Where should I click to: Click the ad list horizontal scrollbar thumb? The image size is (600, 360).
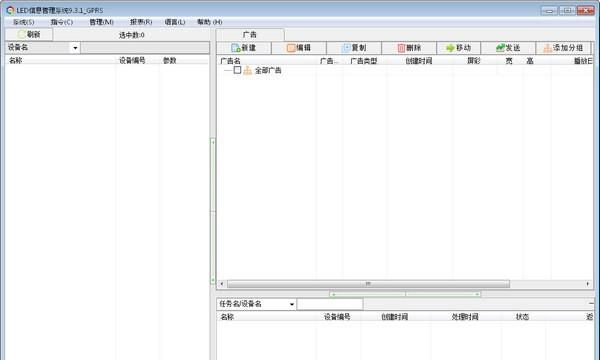368,284
